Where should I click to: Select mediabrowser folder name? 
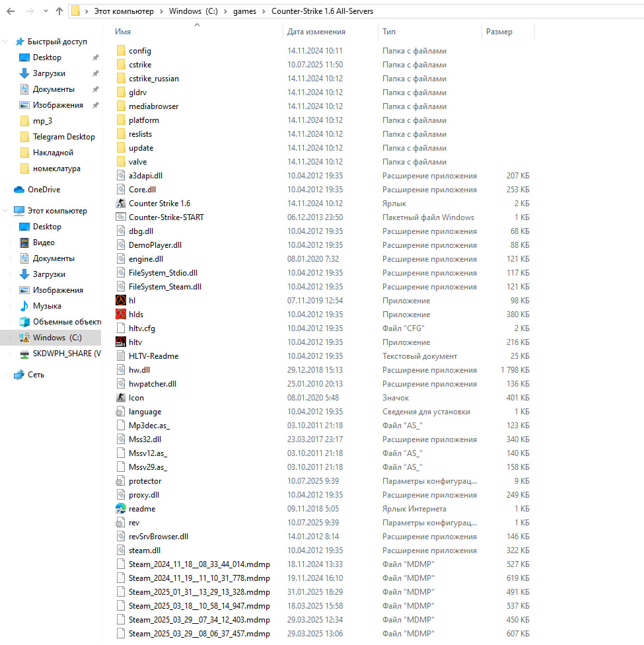click(153, 106)
